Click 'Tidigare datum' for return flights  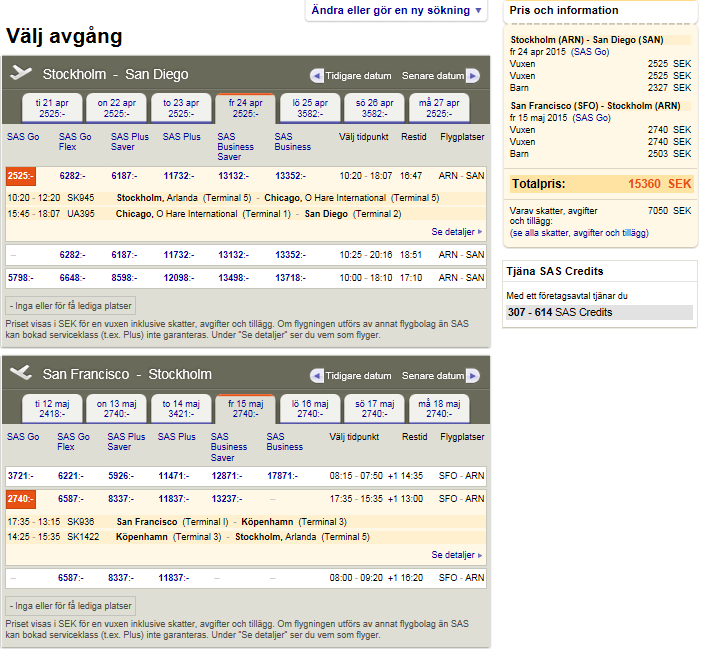[x=358, y=376]
